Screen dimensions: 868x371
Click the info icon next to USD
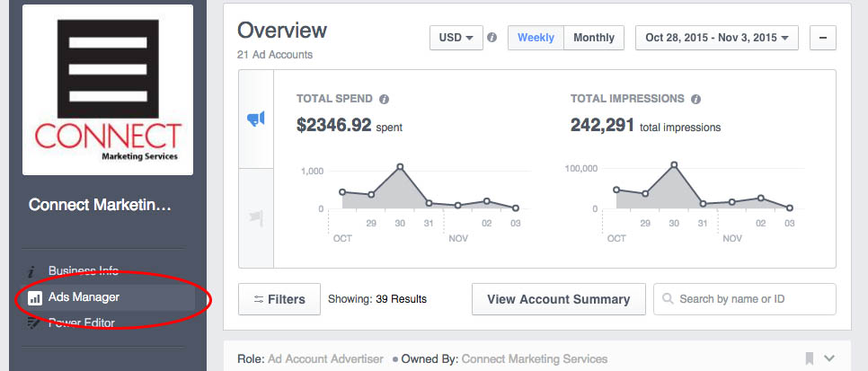click(x=492, y=38)
